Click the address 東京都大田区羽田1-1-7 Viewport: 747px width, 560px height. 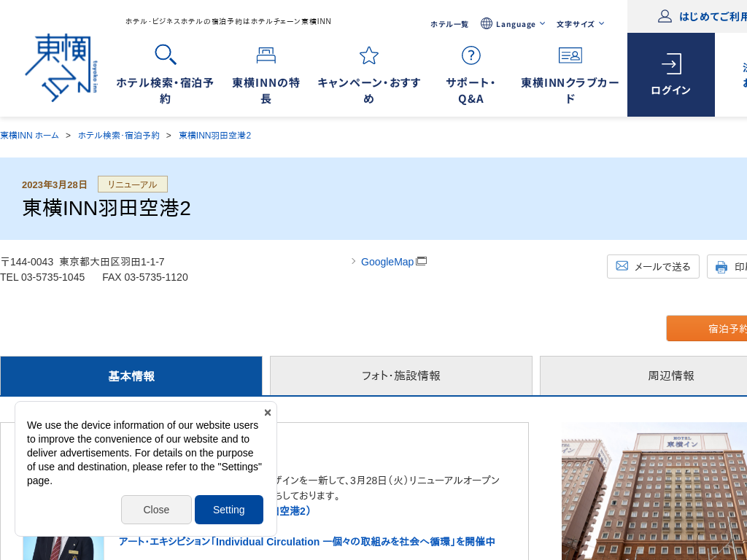coord(112,262)
